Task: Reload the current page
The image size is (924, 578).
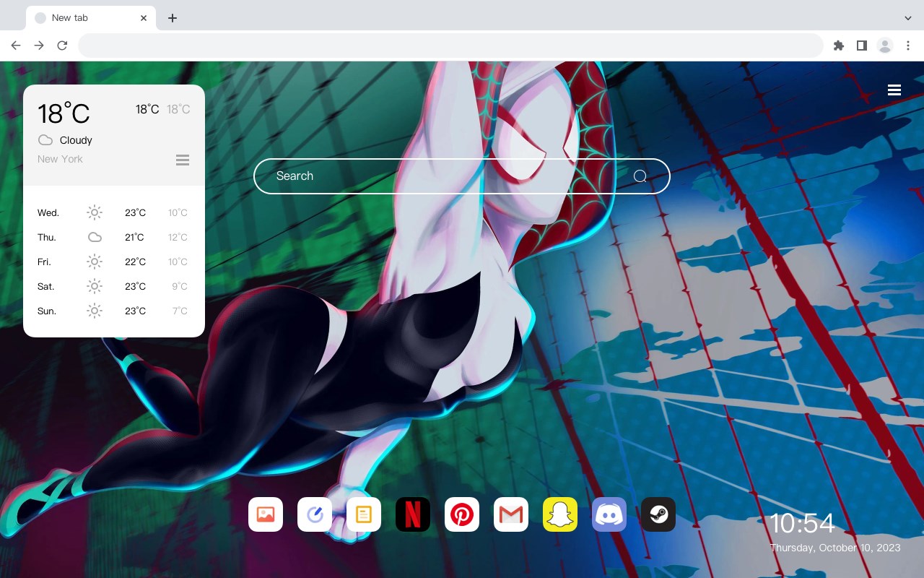Action: pyautogui.click(x=62, y=46)
